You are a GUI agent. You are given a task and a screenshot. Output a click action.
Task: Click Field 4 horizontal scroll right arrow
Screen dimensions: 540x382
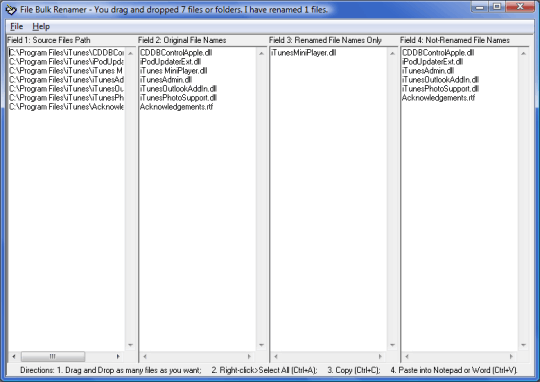tap(511, 356)
